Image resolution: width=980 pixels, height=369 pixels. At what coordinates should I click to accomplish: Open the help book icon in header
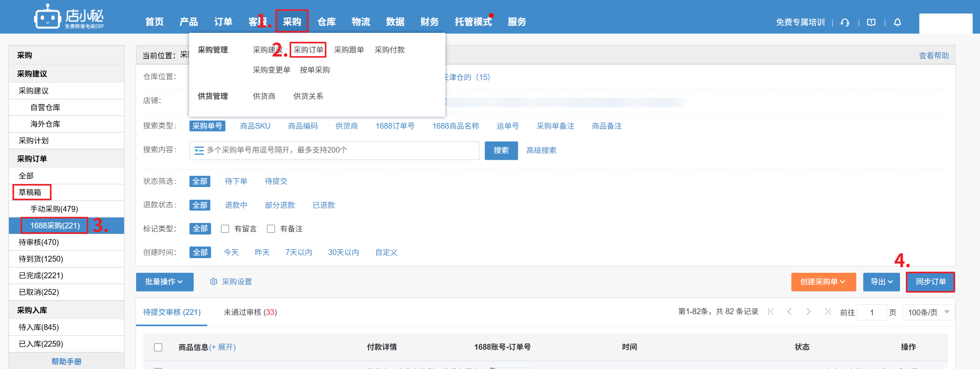[871, 22]
